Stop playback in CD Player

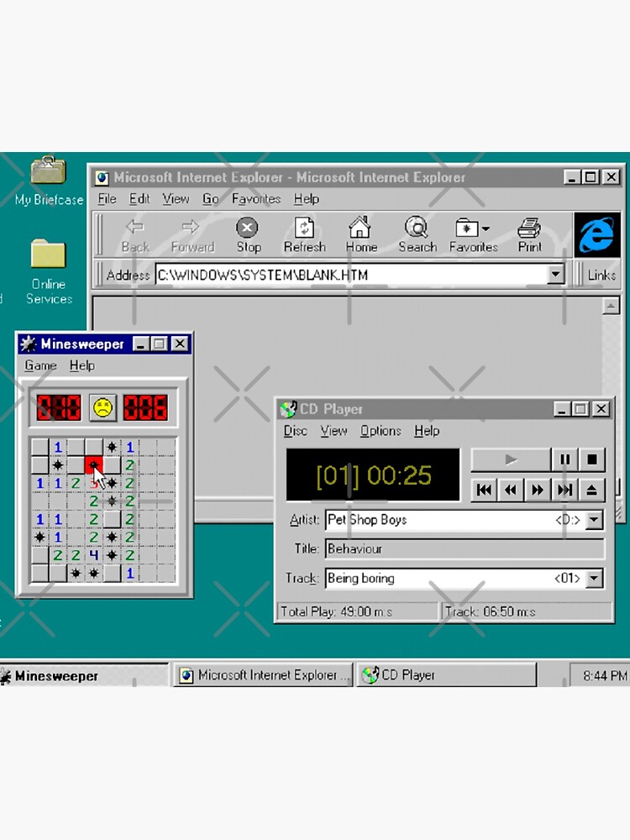592,459
